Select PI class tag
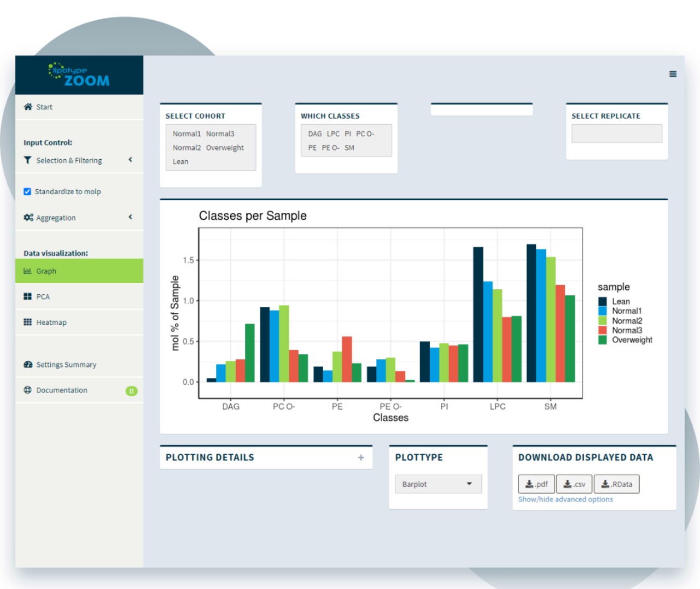Screen dimensions: 700x589 coord(348,133)
